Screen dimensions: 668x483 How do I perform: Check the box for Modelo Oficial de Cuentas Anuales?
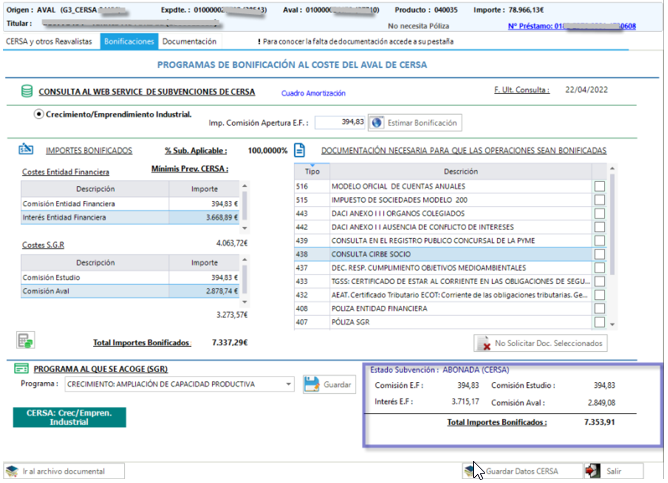coord(599,187)
